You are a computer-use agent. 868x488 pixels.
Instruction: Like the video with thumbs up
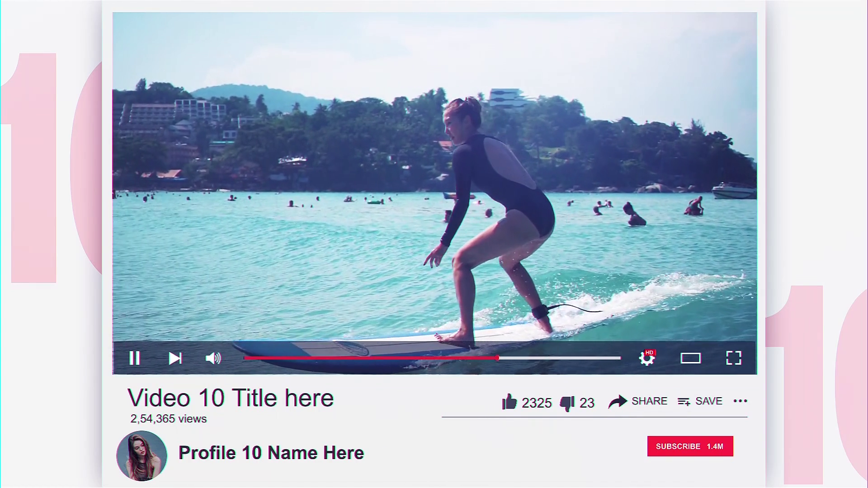[509, 402]
